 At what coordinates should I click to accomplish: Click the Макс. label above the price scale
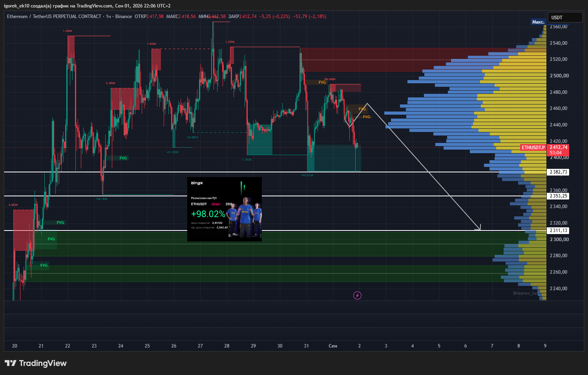pyautogui.click(x=538, y=22)
